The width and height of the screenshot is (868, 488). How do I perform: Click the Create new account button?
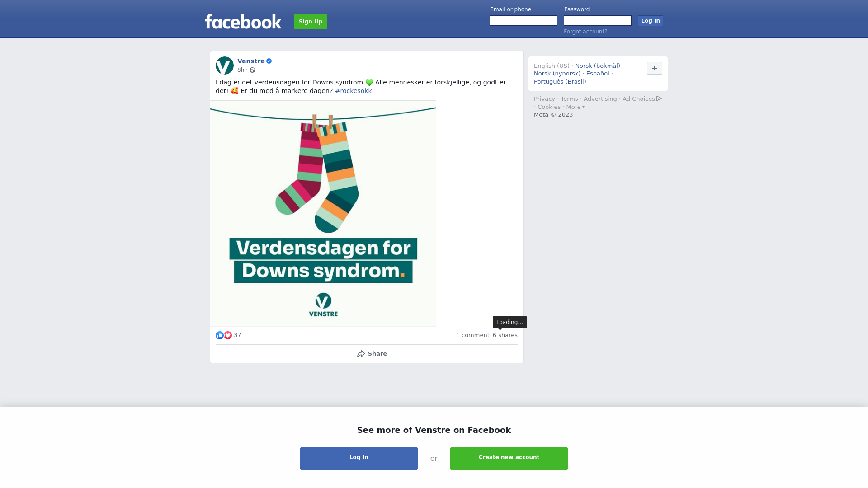(509, 459)
